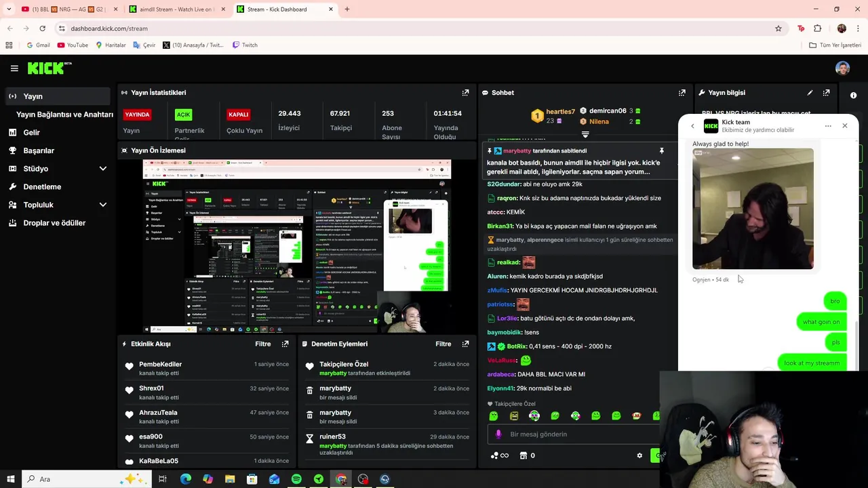Click the AÇIK partner revenue badge
Screen dimensions: 868x488
pos(183,115)
